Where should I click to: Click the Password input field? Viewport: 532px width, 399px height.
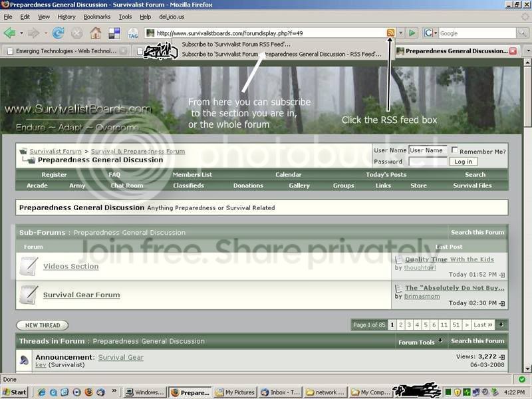427,162
